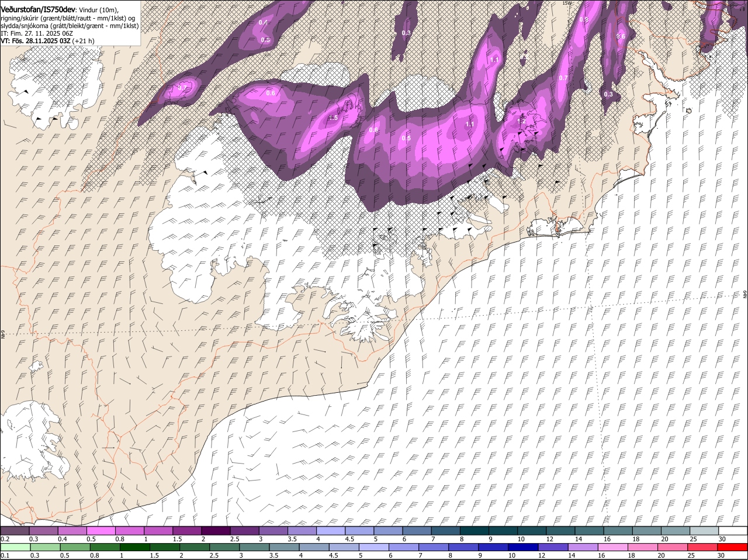
Task: Select the VT: Fös. 28.11.2025 03Z (+21 h) line
Action: [47, 41]
